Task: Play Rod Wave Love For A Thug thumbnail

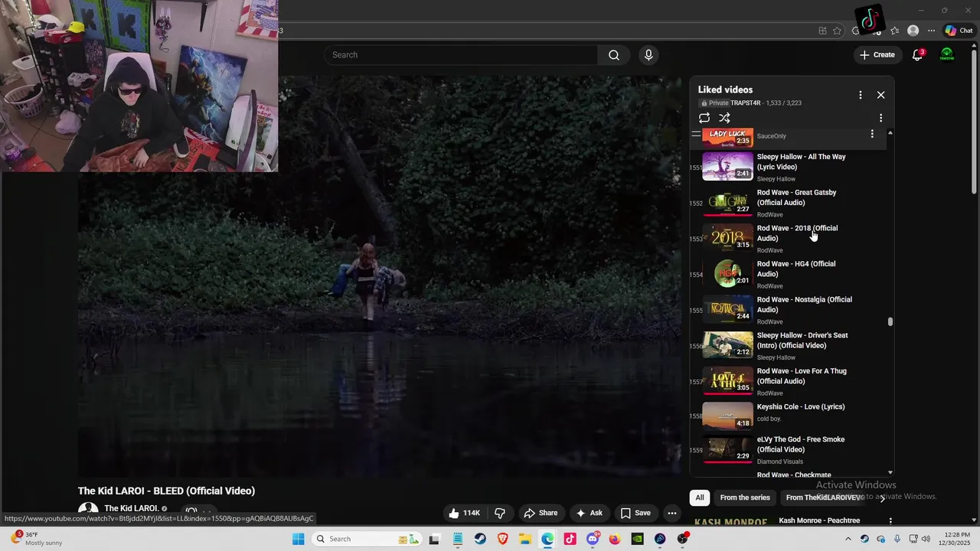Action: [727, 381]
